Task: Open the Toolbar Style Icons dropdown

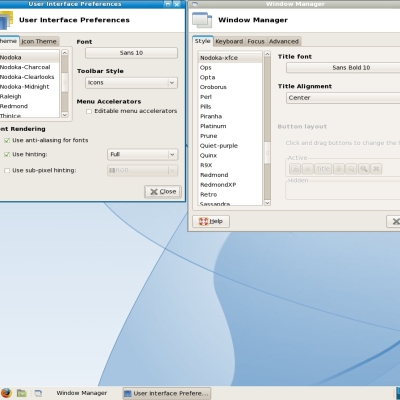Action: pos(131,83)
